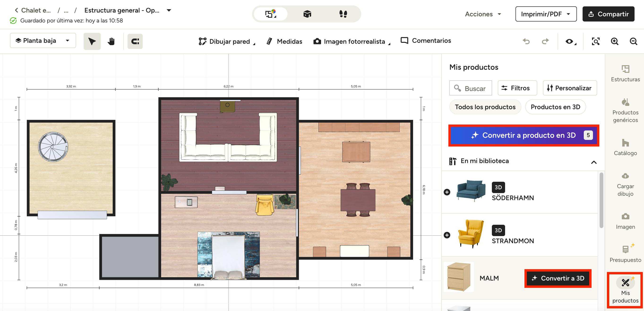Zoom in on the floor plan
The height and width of the screenshot is (311, 644).
614,41
